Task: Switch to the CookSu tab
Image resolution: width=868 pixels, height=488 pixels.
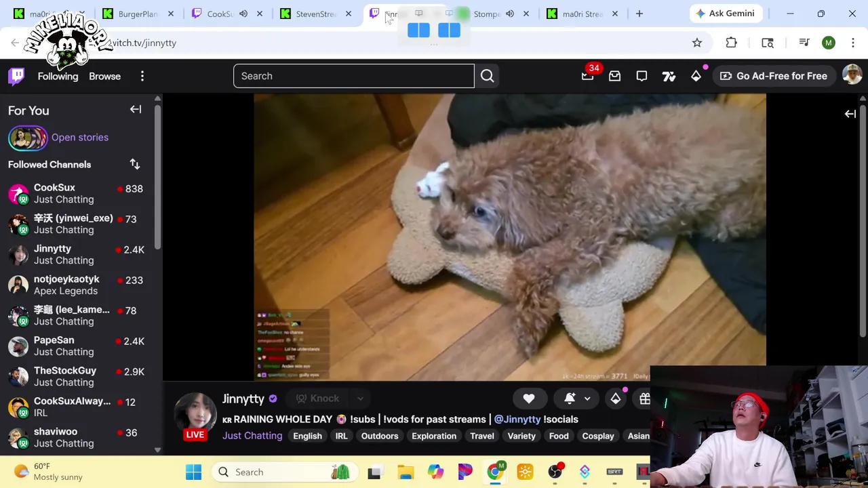Action: (x=220, y=14)
